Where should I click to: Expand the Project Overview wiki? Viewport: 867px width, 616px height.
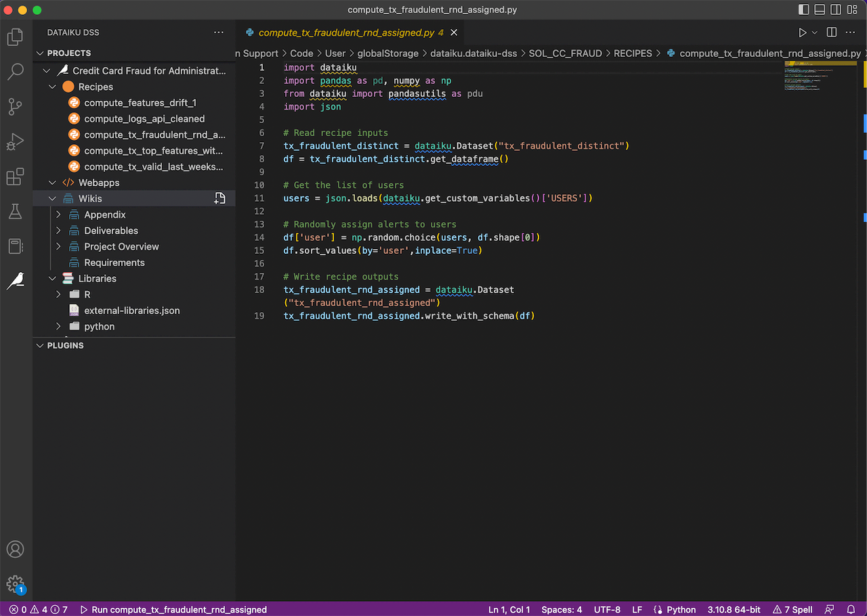point(58,246)
